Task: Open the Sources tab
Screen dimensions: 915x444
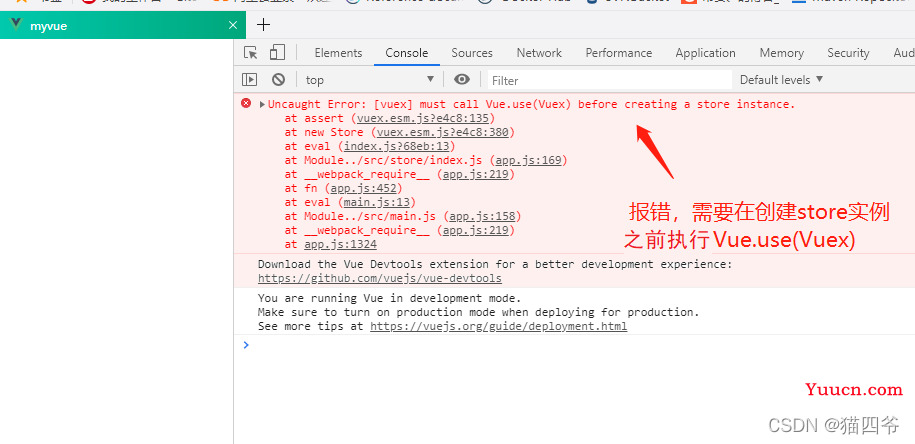Action: tap(472, 53)
